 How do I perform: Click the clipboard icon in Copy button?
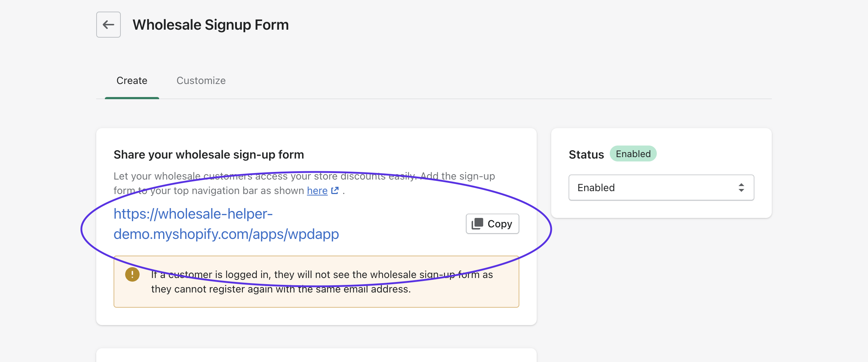[x=477, y=224]
